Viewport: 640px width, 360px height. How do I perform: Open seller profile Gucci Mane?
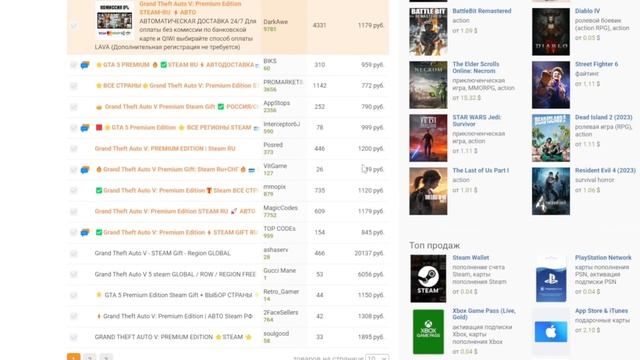tap(280, 271)
